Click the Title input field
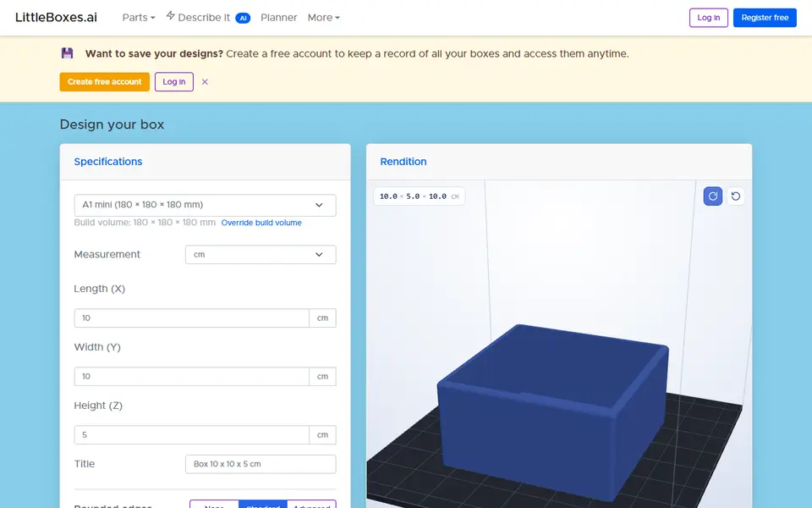Image resolution: width=812 pixels, height=508 pixels. pos(261,464)
